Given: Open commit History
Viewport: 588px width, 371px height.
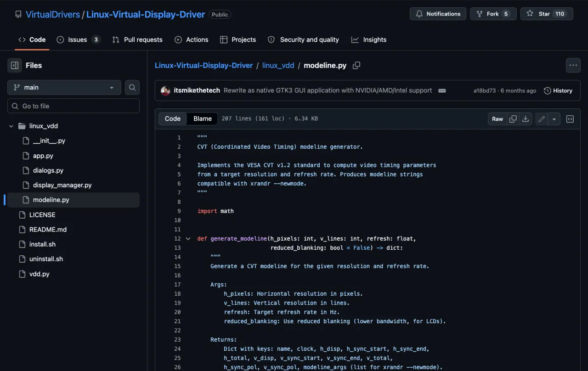Looking at the screenshot, I should click(558, 91).
